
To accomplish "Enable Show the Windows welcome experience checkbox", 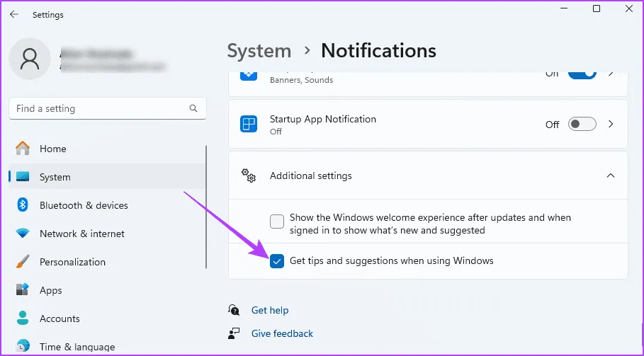I will (x=277, y=222).
